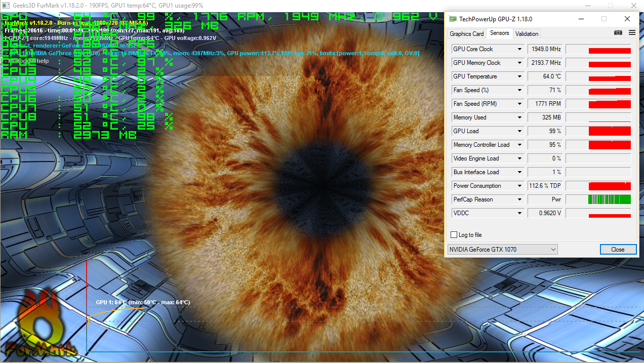Click the Power Consumption history graph

coord(598,186)
